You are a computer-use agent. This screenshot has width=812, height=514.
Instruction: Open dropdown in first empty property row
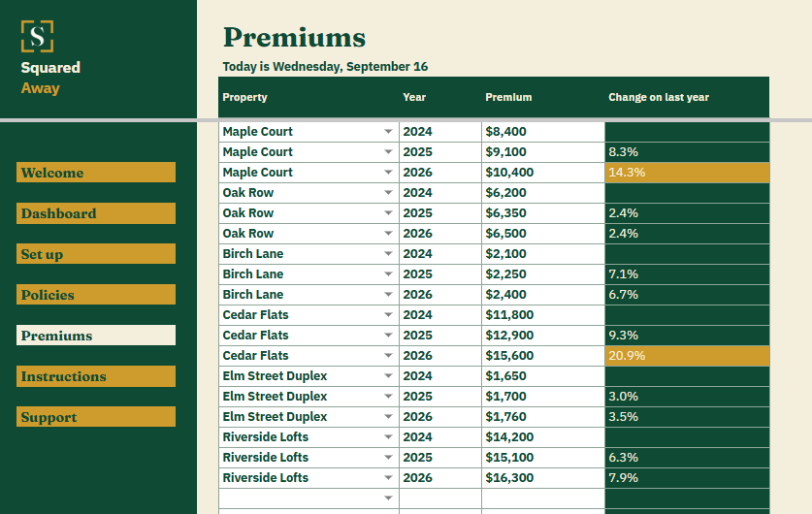click(x=388, y=498)
